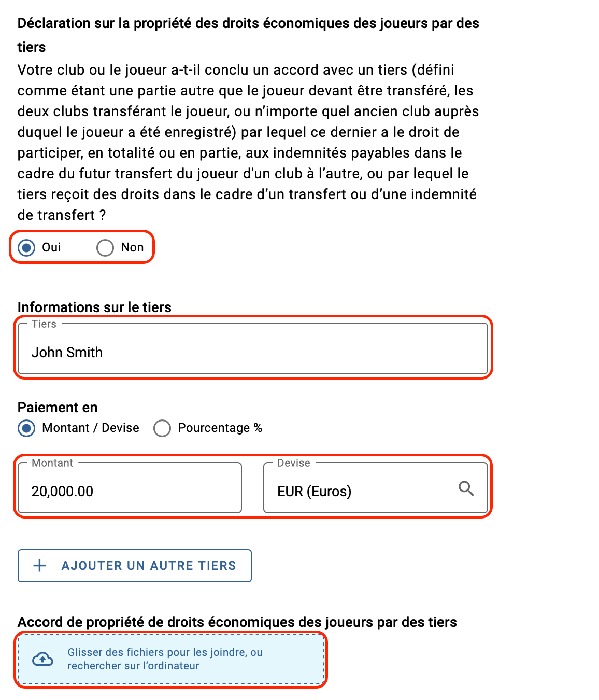
Task: Choose the Pourcentage % radio option
Action: [x=162, y=428]
